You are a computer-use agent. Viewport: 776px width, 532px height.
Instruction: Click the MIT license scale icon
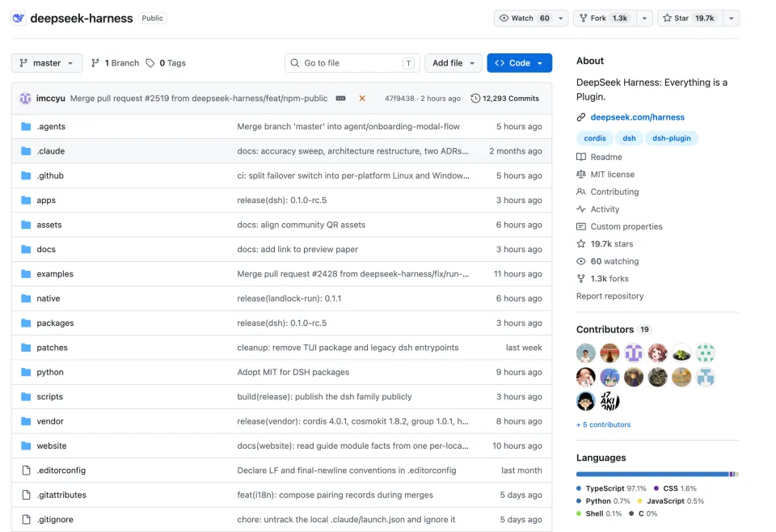pos(581,174)
